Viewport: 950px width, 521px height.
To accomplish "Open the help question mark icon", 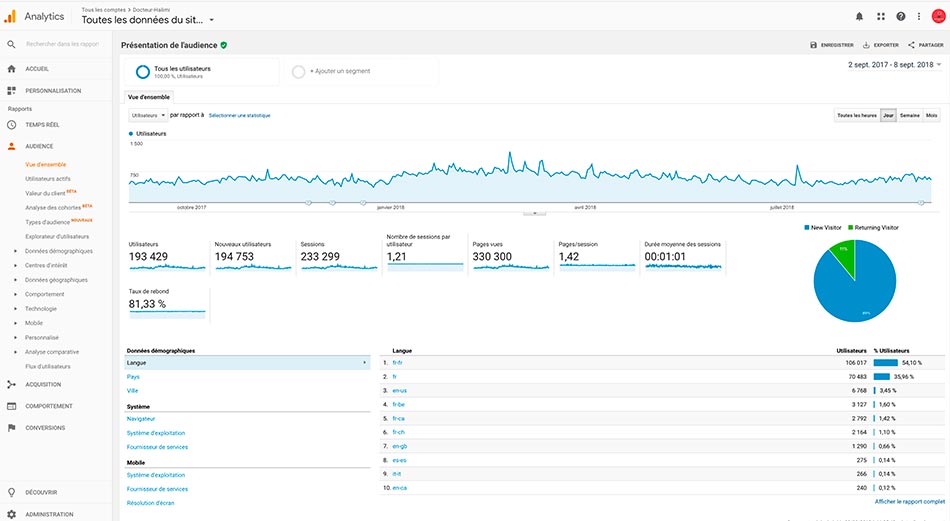I will (x=900, y=16).
